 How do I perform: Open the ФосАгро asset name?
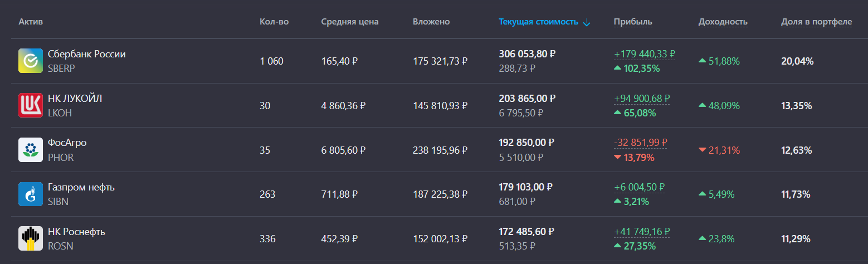click(x=67, y=143)
